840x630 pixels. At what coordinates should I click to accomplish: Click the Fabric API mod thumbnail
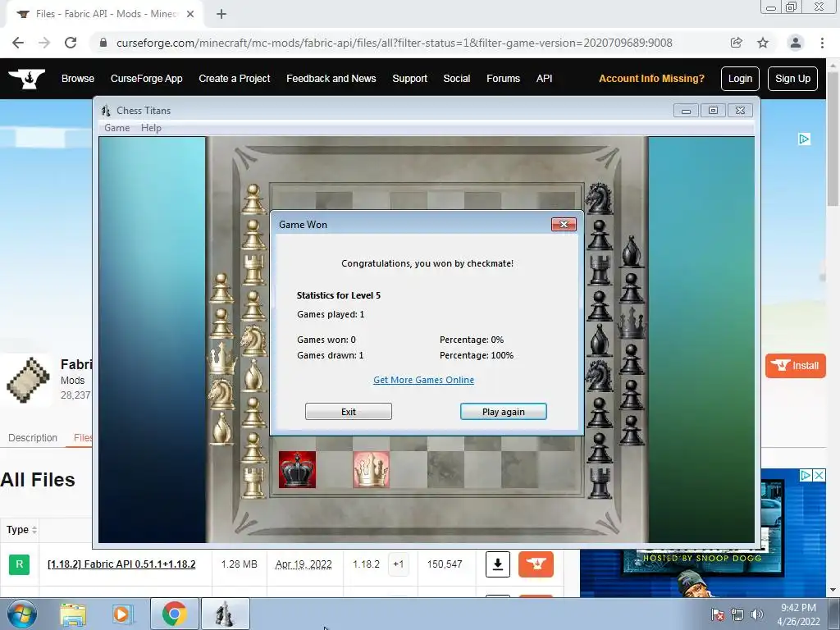(x=29, y=380)
